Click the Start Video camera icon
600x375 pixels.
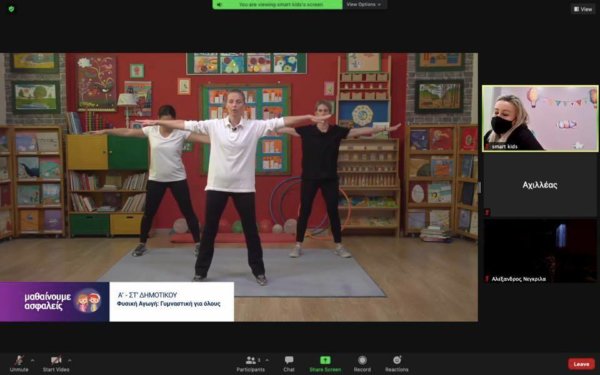pos(56,360)
